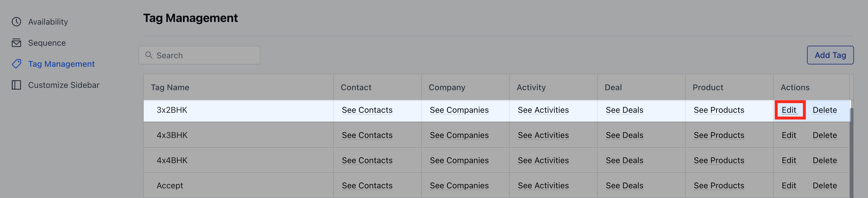Click the Availability clock icon
This screenshot has width=868, height=198.
tap(16, 22)
